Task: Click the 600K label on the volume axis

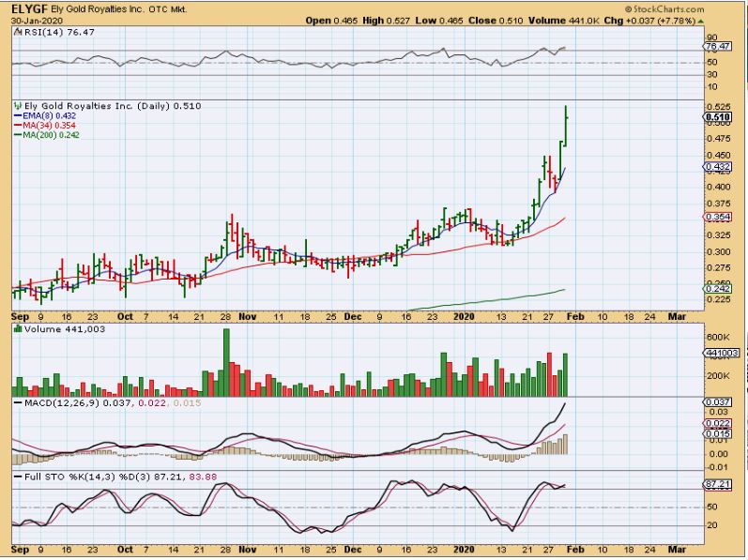Action: pos(718,337)
